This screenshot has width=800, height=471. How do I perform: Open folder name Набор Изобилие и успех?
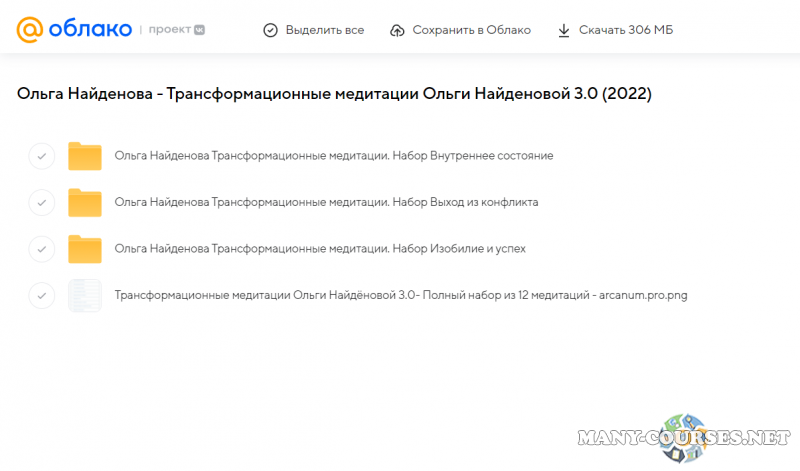click(320, 248)
